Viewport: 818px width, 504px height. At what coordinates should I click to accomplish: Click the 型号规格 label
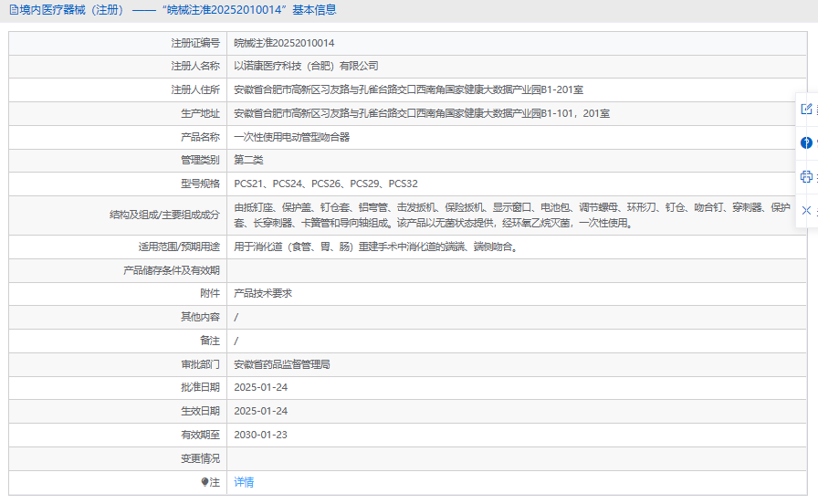(200, 184)
